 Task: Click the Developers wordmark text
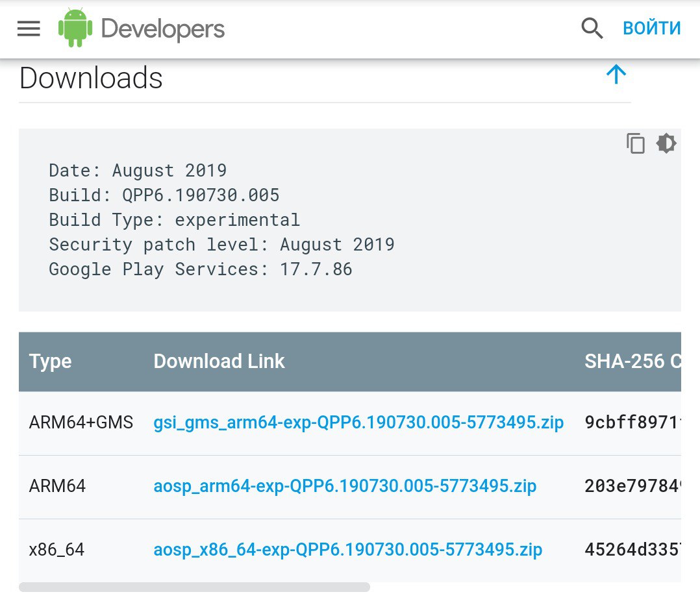pos(163,29)
